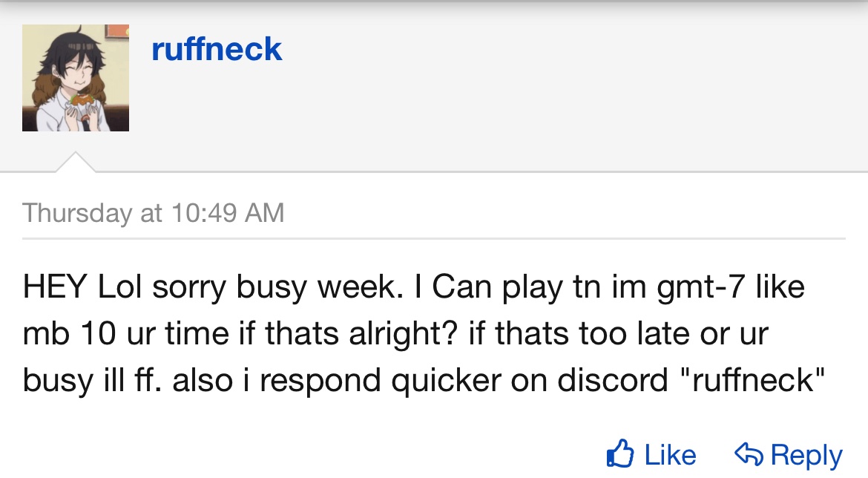Click the thumbs-up Like icon

point(620,454)
